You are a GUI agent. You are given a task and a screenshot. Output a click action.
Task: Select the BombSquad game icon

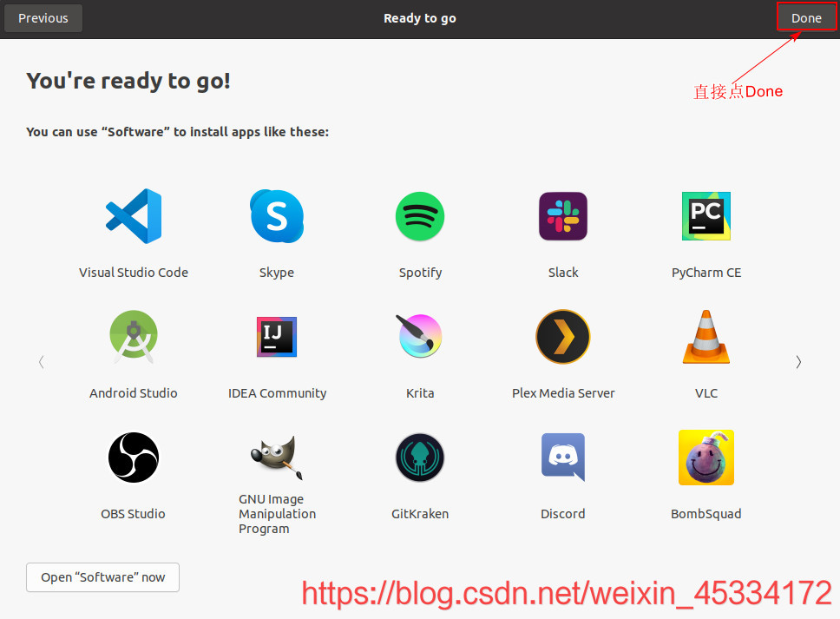click(x=706, y=458)
